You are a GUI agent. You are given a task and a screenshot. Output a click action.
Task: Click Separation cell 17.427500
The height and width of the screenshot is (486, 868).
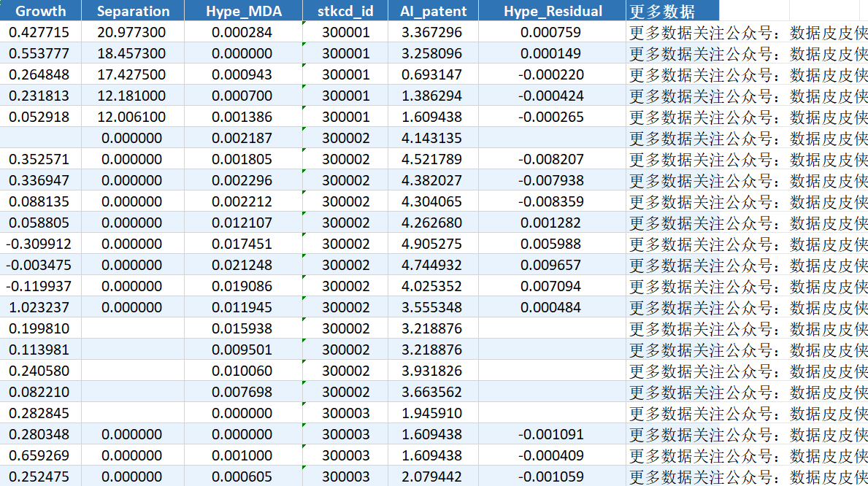[x=133, y=74]
